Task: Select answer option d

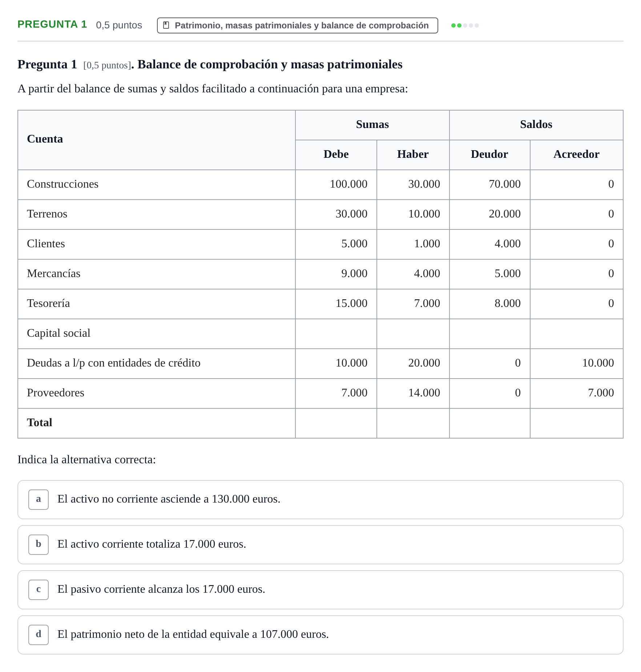Action: coord(39,635)
